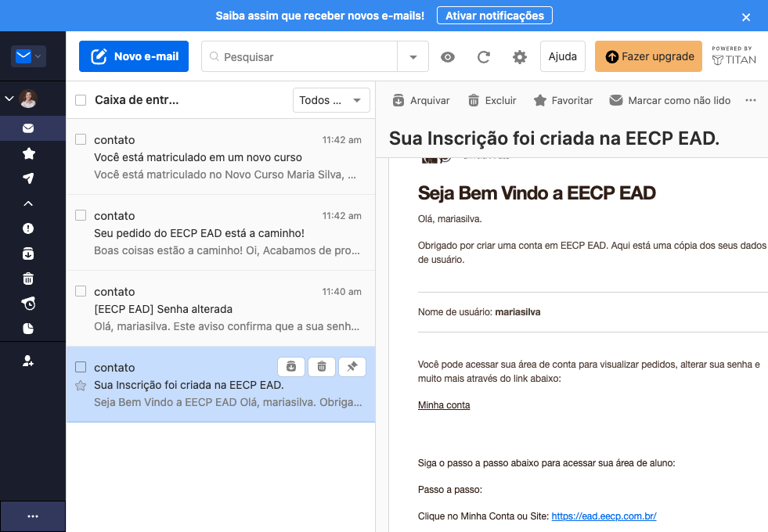The height and width of the screenshot is (532, 768).
Task: Open the Todos filter dropdown
Action: (x=331, y=100)
